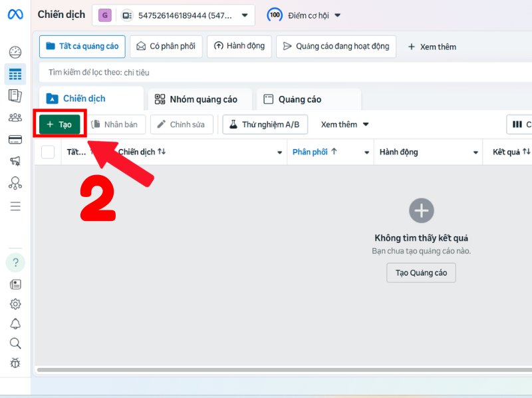Click the 100 opportunity score circle
This screenshot has width=532, height=398.
click(x=275, y=15)
